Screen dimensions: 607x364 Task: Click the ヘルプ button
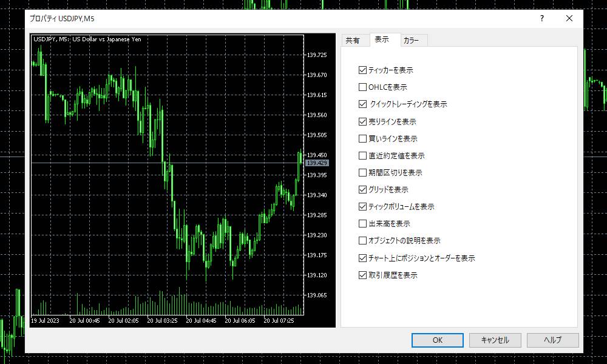pyautogui.click(x=552, y=340)
